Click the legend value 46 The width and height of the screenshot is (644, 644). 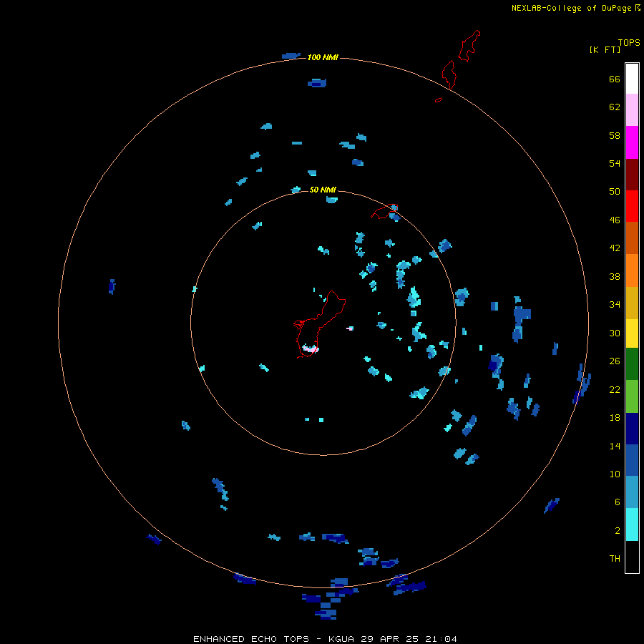click(615, 220)
